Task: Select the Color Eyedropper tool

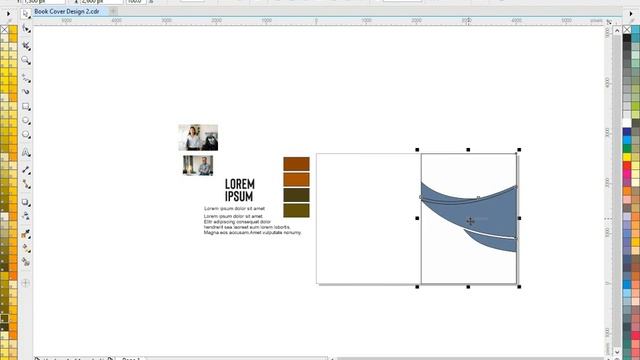Action: [x=26, y=233]
